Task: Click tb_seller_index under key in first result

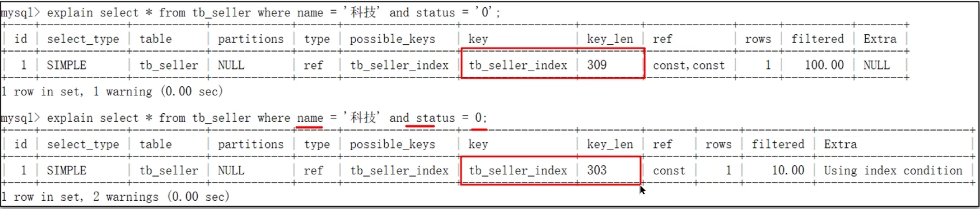Action: [518, 65]
